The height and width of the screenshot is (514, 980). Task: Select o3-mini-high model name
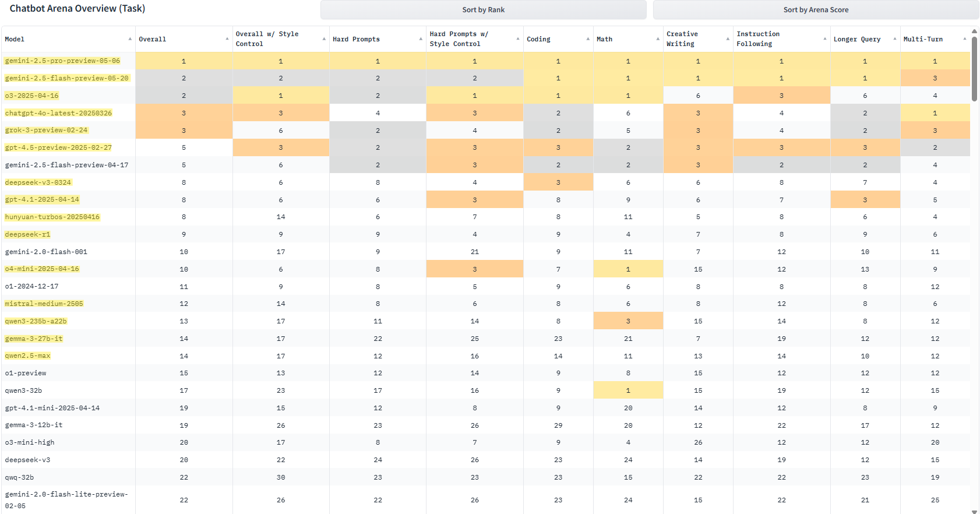[x=30, y=442]
